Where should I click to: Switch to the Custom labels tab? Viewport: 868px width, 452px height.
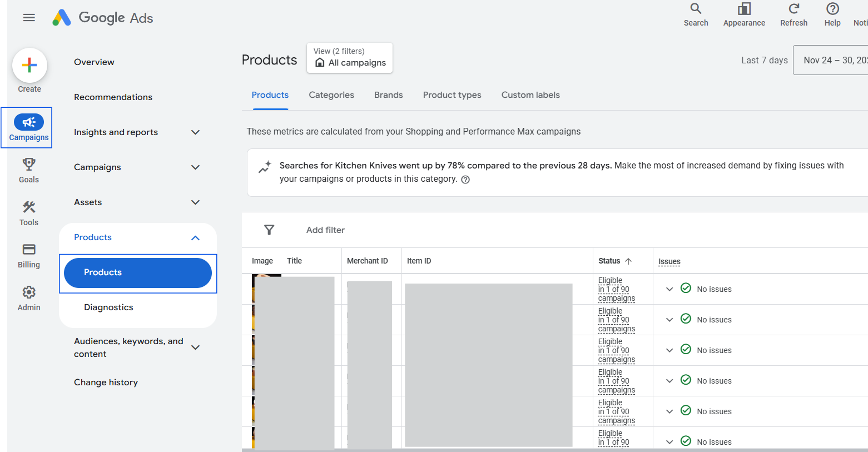pos(530,95)
